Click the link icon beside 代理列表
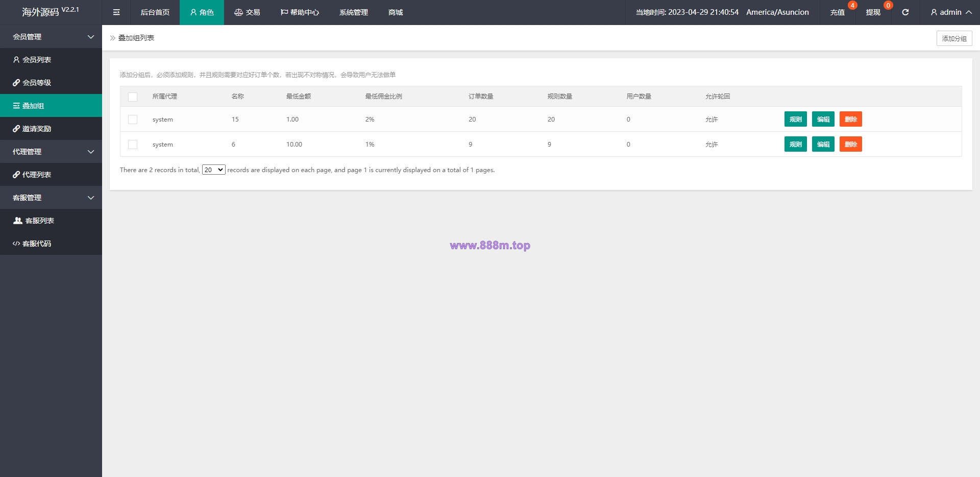Image resolution: width=980 pixels, height=477 pixels. (16, 175)
